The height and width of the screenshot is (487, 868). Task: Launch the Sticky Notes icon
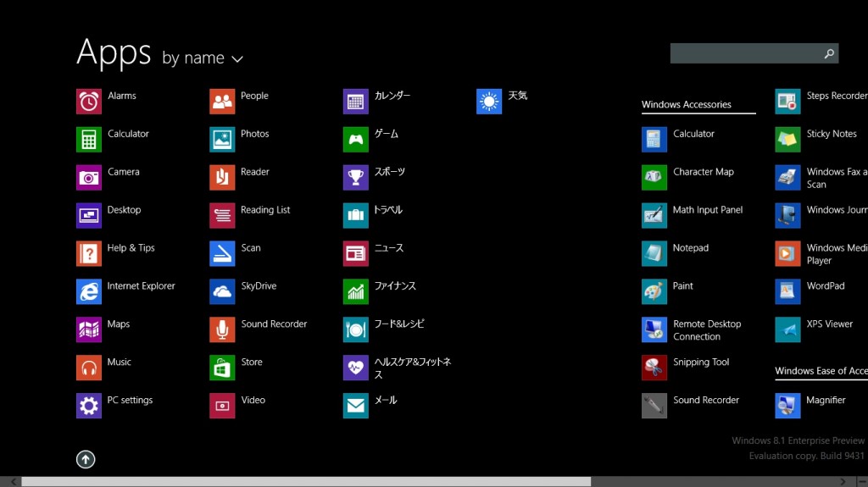[787, 140]
